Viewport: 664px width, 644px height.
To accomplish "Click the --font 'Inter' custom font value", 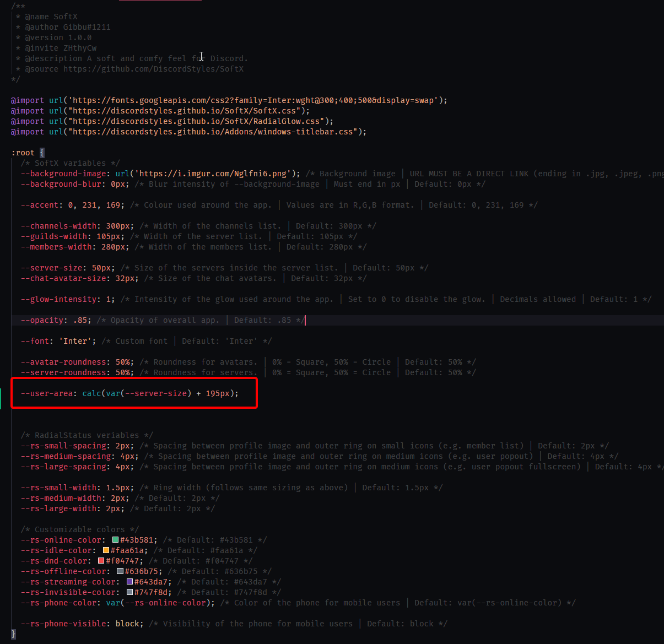I will tap(75, 340).
